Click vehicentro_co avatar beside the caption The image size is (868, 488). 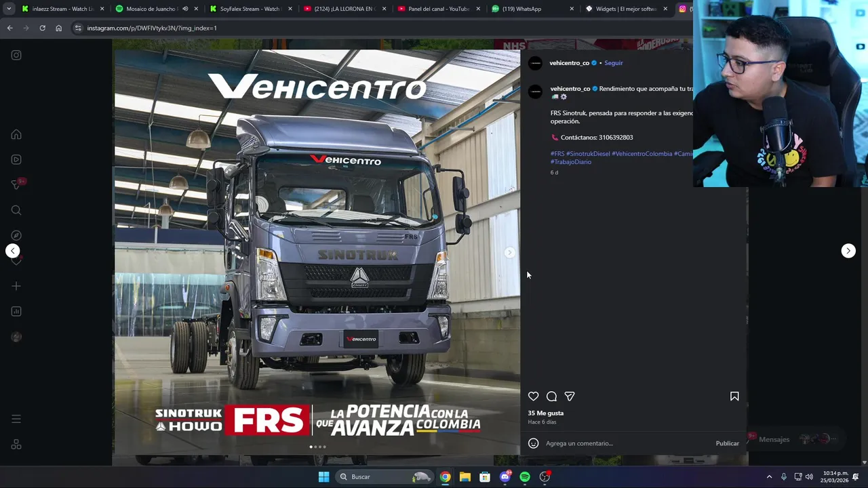536,91
